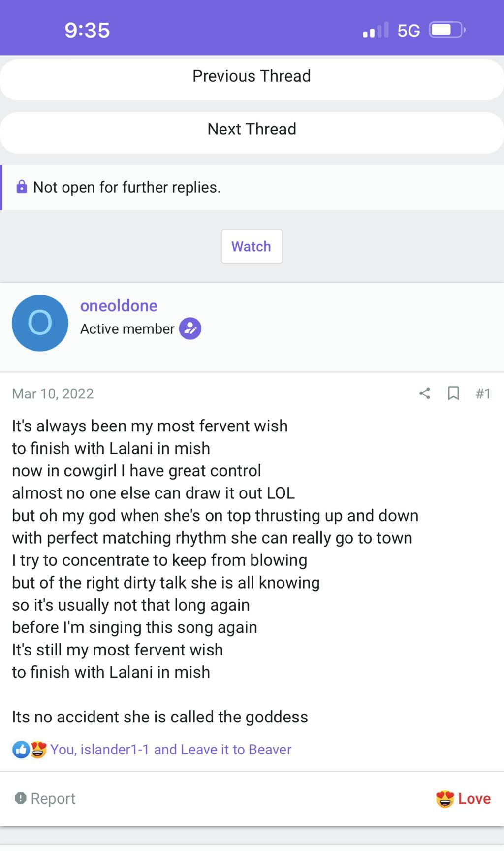
Task: Tap the share icon on the post
Action: (425, 393)
